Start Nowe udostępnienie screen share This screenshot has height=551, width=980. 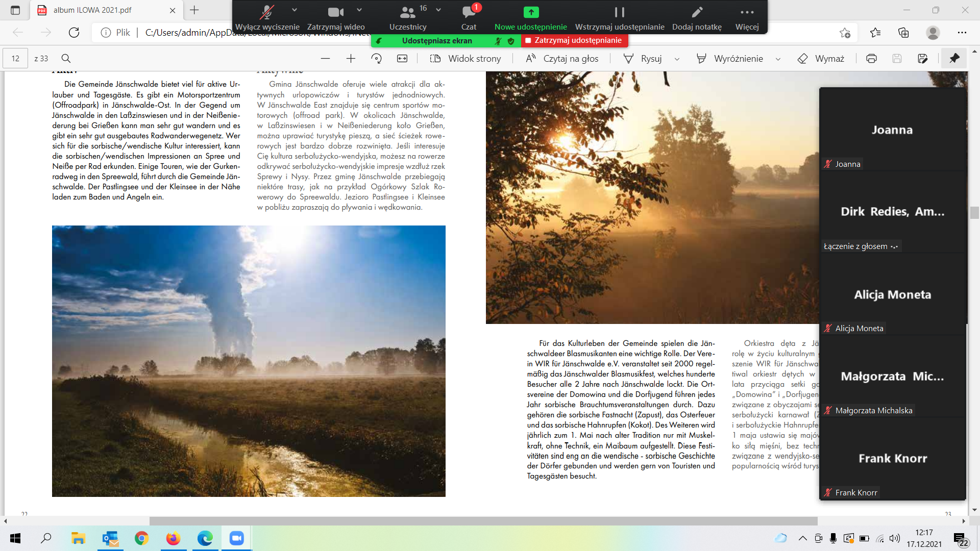pyautogui.click(x=531, y=17)
